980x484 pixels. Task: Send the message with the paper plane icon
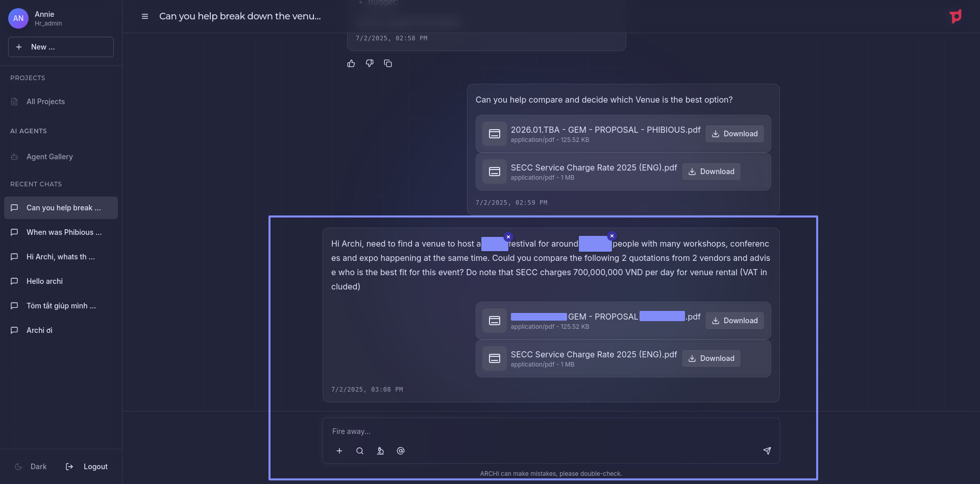point(767,451)
